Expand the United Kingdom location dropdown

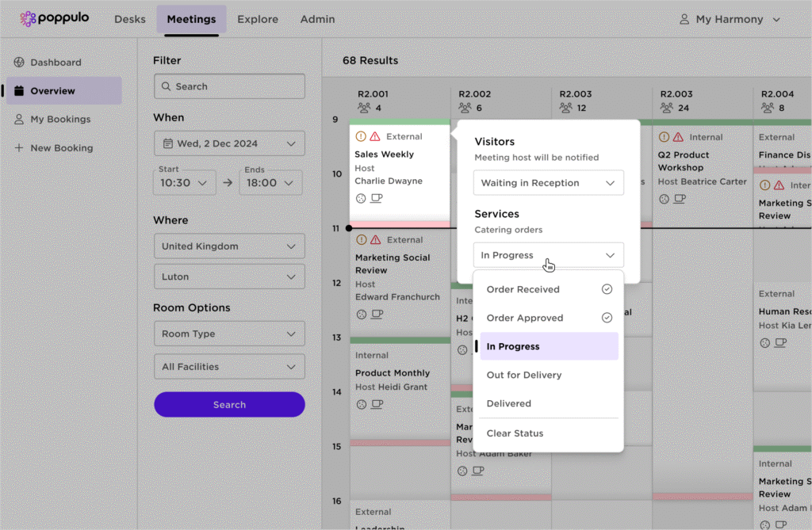[x=229, y=246]
